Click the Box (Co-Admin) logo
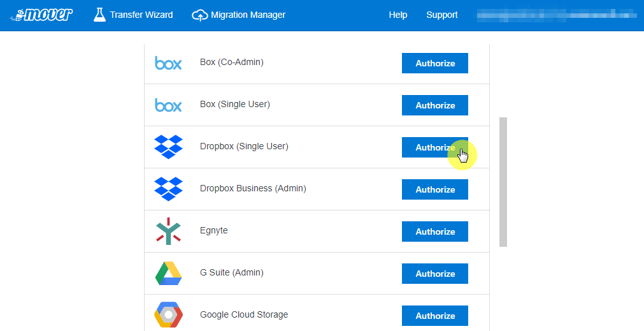 click(x=168, y=63)
